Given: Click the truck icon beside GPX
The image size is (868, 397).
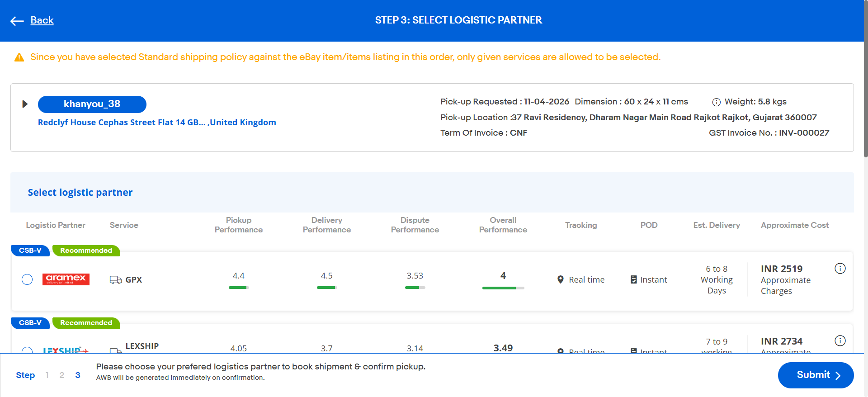Looking at the screenshot, I should [x=116, y=280].
